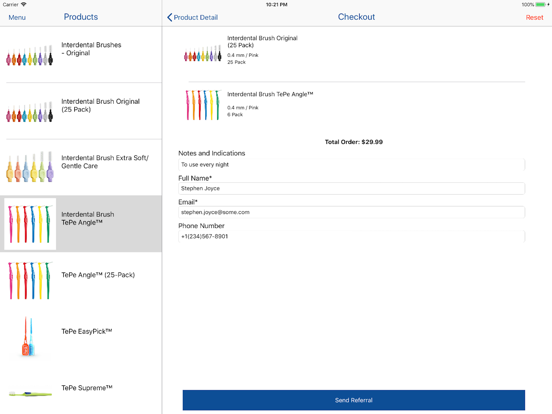Click checkout item title Interdental Brush TePe Angle
This screenshot has height=414, width=552.
(270, 94)
